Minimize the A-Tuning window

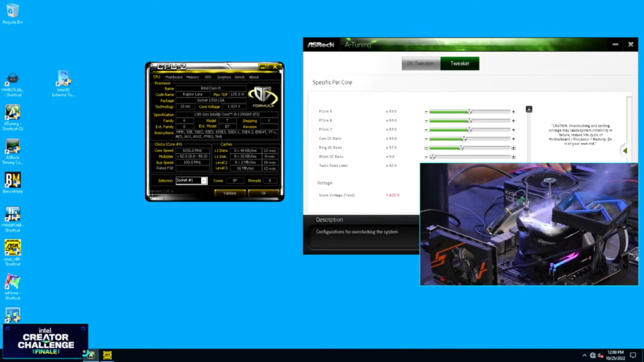[615, 44]
